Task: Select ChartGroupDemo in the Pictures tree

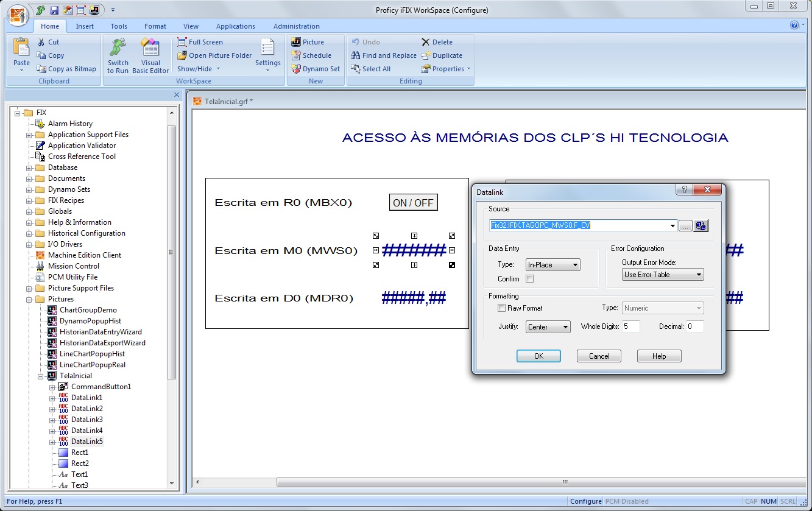Action: (x=88, y=310)
